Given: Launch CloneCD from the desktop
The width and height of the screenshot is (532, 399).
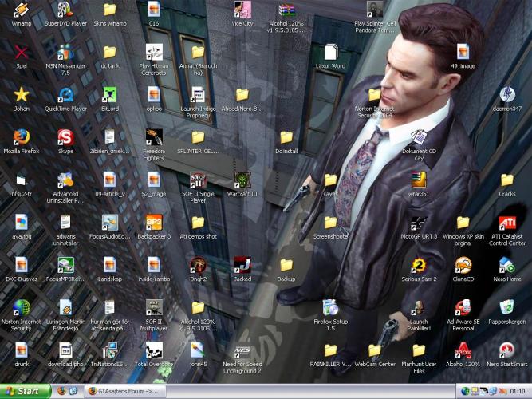Looking at the screenshot, I should 463,265.
